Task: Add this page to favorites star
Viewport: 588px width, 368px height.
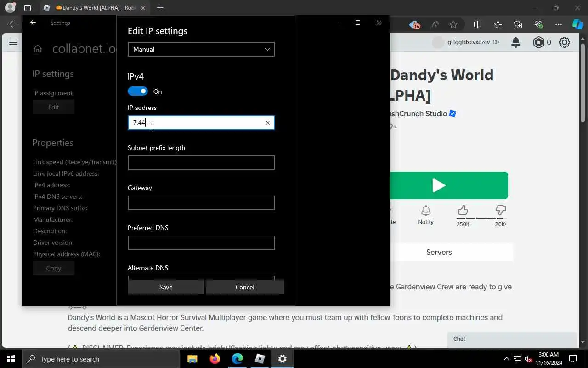Action: 453,24
